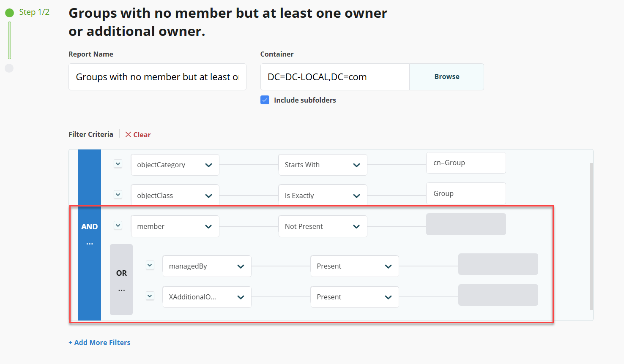Open the XAdditionalO... row's Present condition dropdown
The height and width of the screenshot is (364, 624).
point(355,297)
